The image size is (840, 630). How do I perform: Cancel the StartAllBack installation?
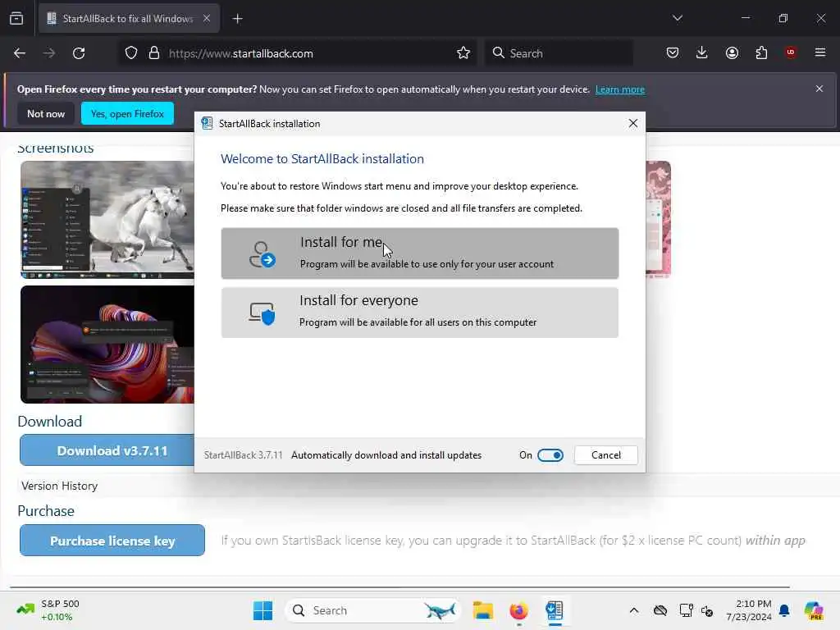[606, 454]
